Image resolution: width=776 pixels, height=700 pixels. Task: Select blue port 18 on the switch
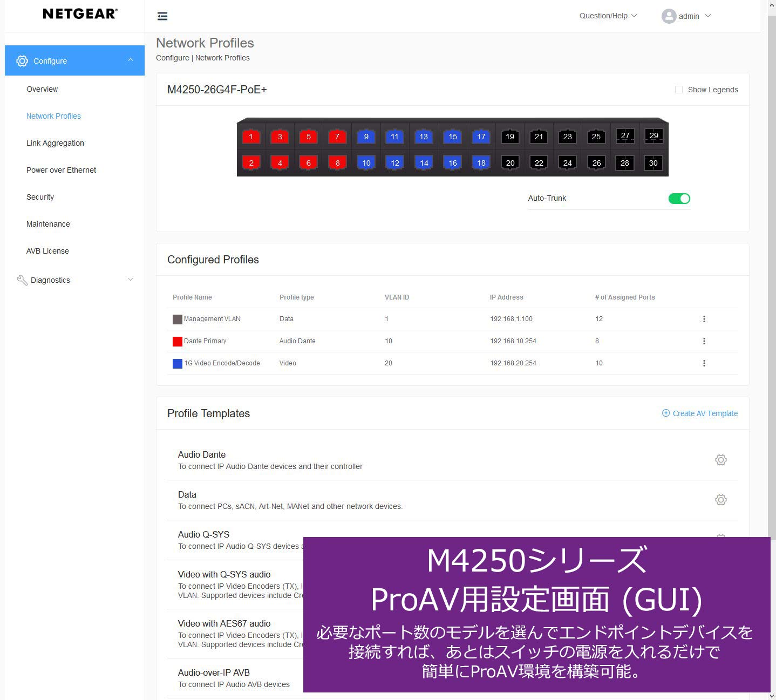click(481, 163)
